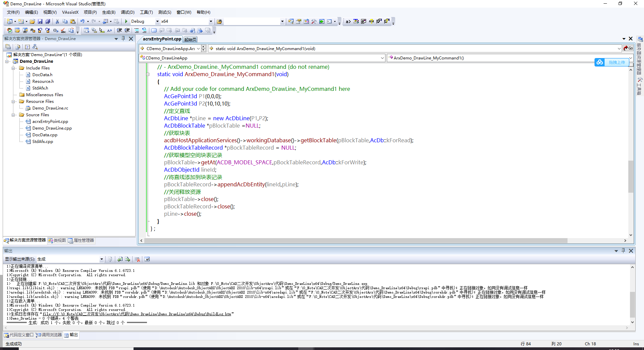Image resolution: width=644 pixels, height=350 pixels.
Task: Open the Debug configuration dropdown
Action: pyautogui.click(x=157, y=21)
